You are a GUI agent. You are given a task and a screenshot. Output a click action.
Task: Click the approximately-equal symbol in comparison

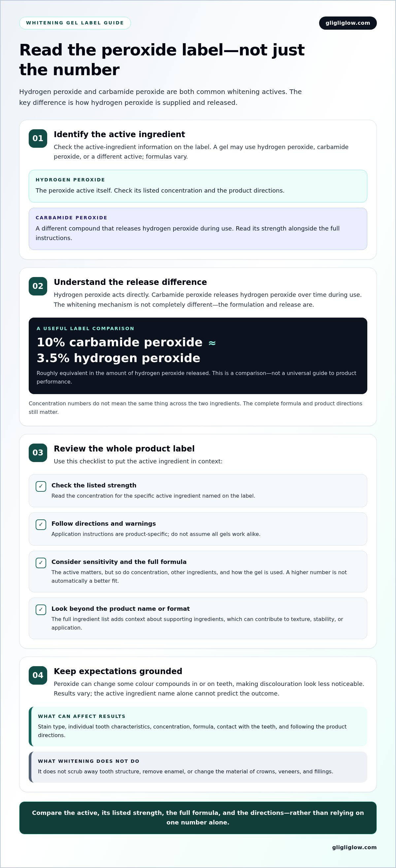tap(212, 343)
